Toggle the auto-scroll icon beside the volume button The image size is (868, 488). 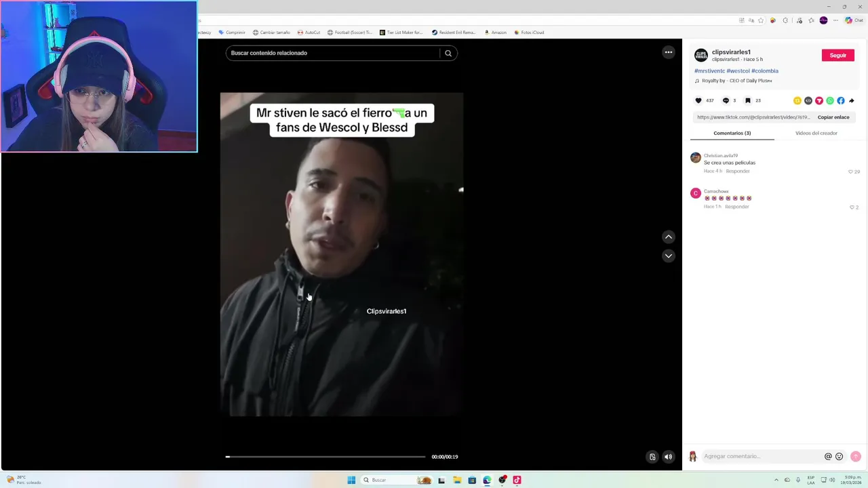(x=652, y=457)
